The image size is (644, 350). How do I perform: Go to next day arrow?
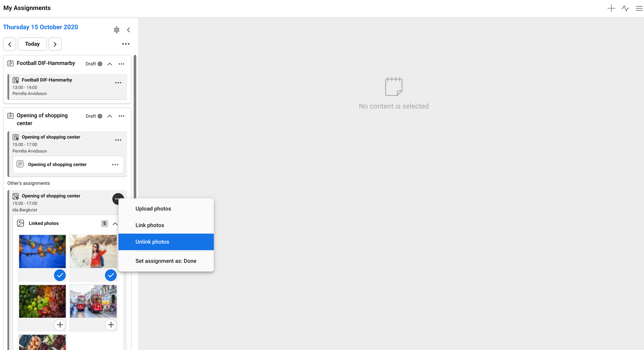(55, 44)
